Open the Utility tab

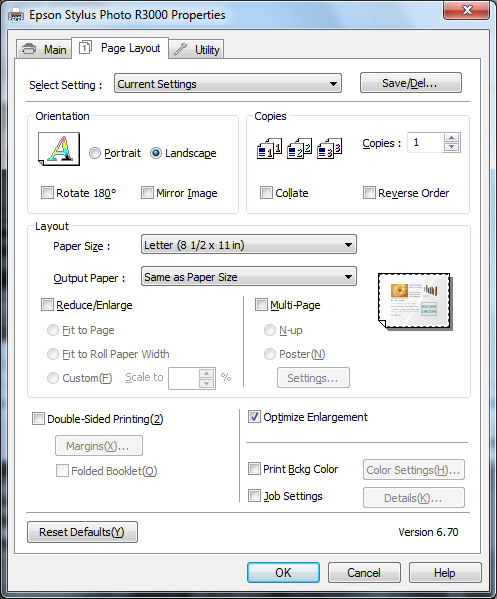tap(196, 49)
